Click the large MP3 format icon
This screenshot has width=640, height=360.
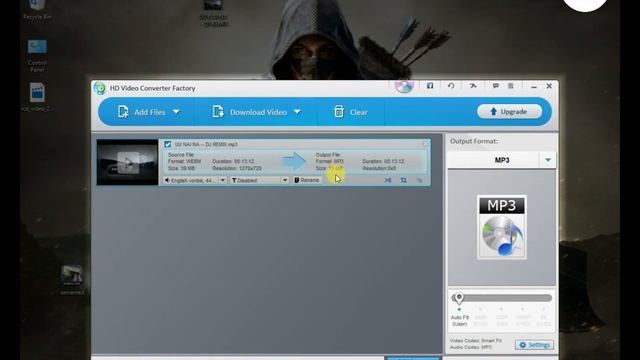point(502,227)
